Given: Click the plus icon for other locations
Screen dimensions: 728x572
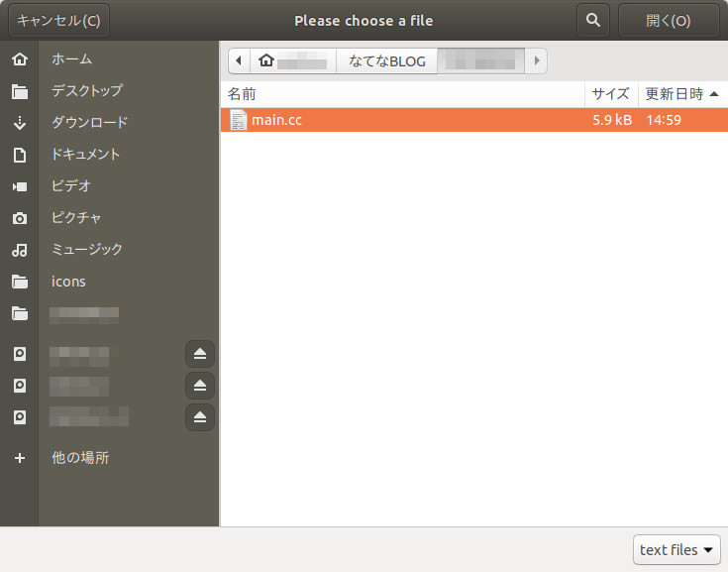Looking at the screenshot, I should click(20, 458).
